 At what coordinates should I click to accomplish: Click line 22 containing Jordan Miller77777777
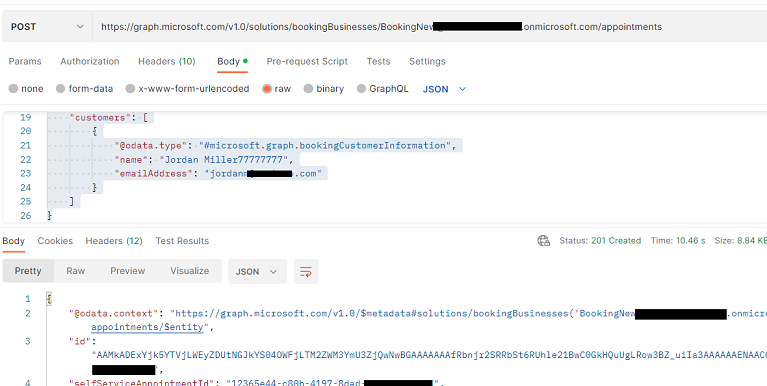pyautogui.click(x=203, y=159)
